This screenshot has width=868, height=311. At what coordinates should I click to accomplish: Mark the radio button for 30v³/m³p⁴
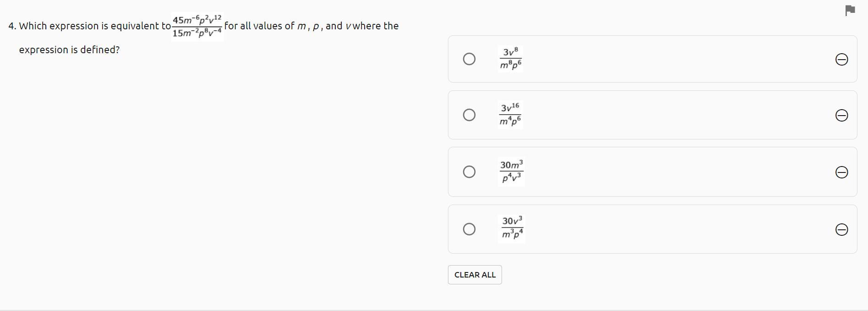tap(469, 229)
